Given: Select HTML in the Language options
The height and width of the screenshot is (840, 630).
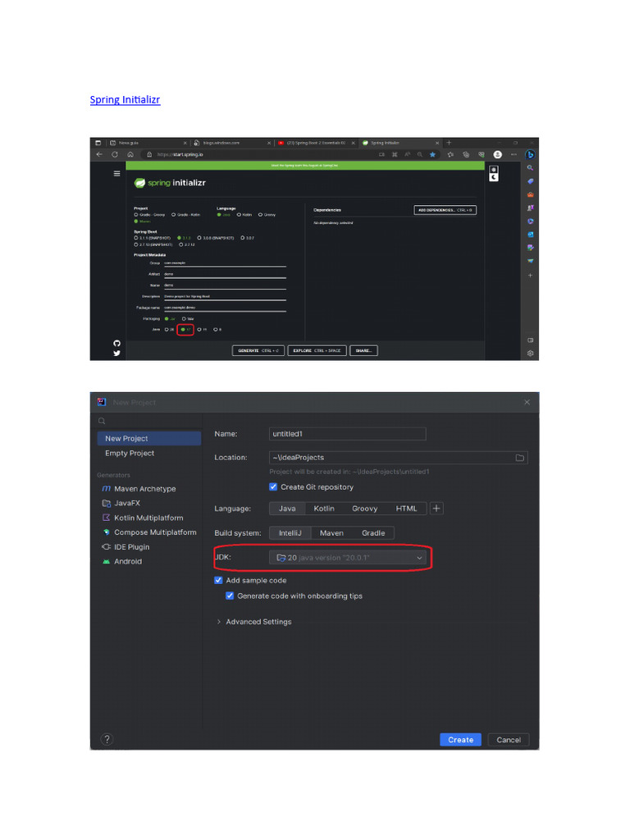Looking at the screenshot, I should 406,509.
